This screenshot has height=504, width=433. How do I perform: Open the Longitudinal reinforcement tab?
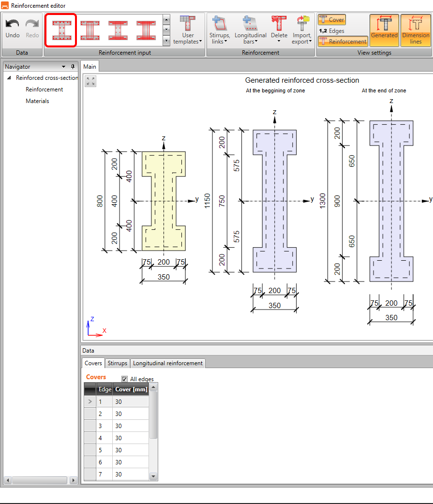tap(168, 363)
